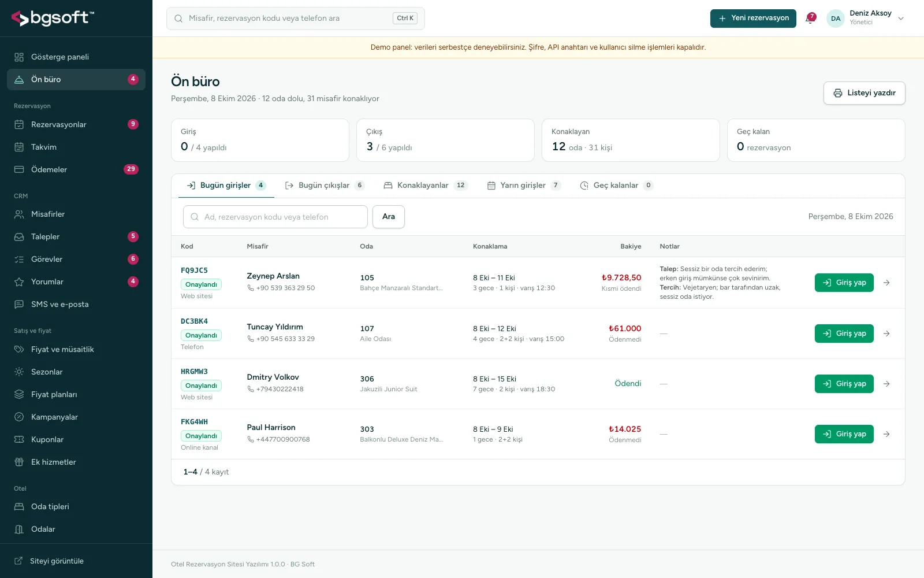Open Kuponlar coupons page
This screenshot has height=578, width=924.
76,439
